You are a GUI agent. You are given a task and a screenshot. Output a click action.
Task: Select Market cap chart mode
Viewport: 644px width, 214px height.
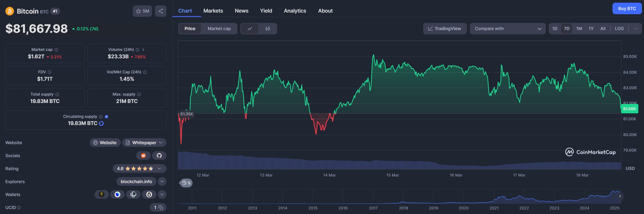219,29
